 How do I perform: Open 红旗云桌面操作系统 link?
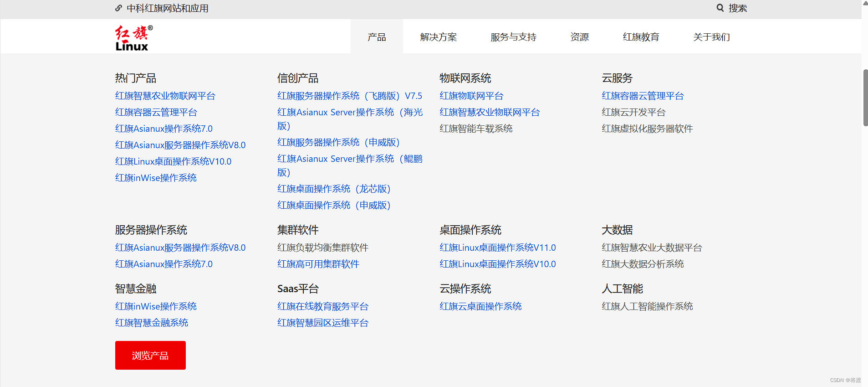[480, 306]
